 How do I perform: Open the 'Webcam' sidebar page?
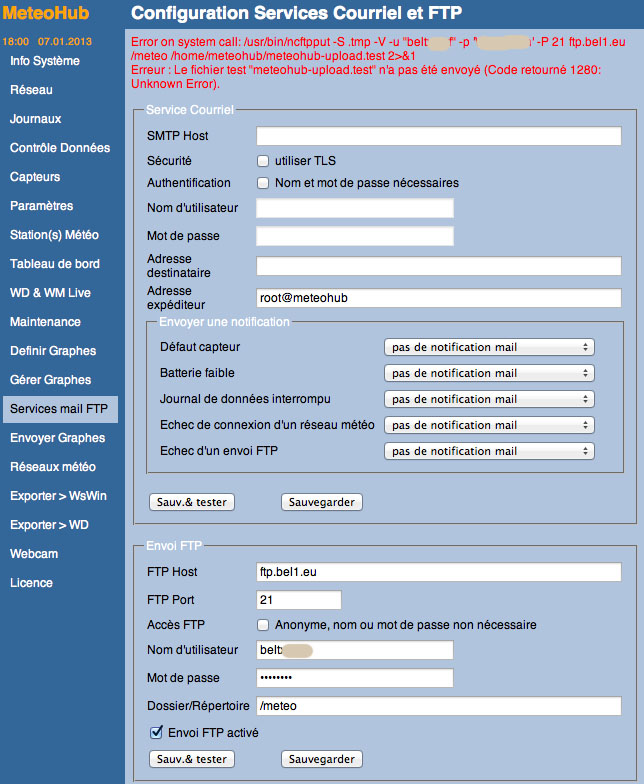[x=34, y=554]
